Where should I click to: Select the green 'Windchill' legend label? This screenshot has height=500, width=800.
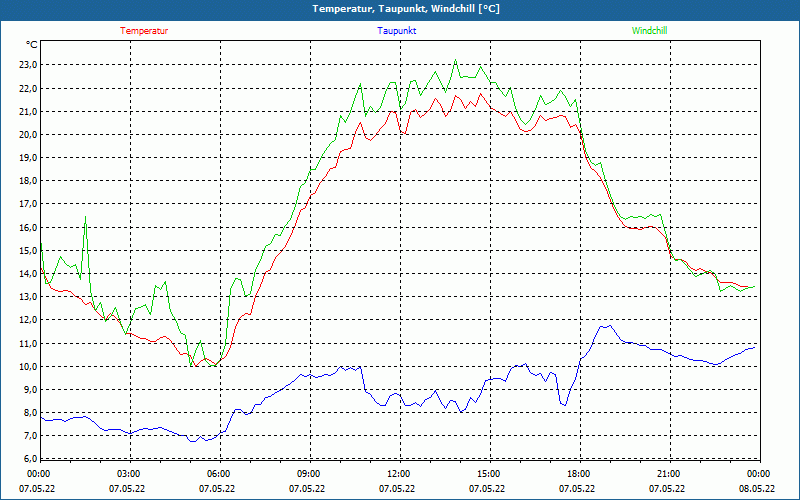click(649, 31)
